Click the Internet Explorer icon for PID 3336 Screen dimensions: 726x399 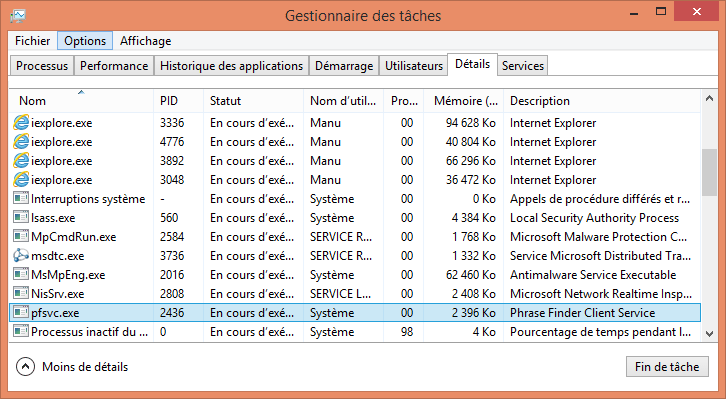pyautogui.click(x=21, y=123)
